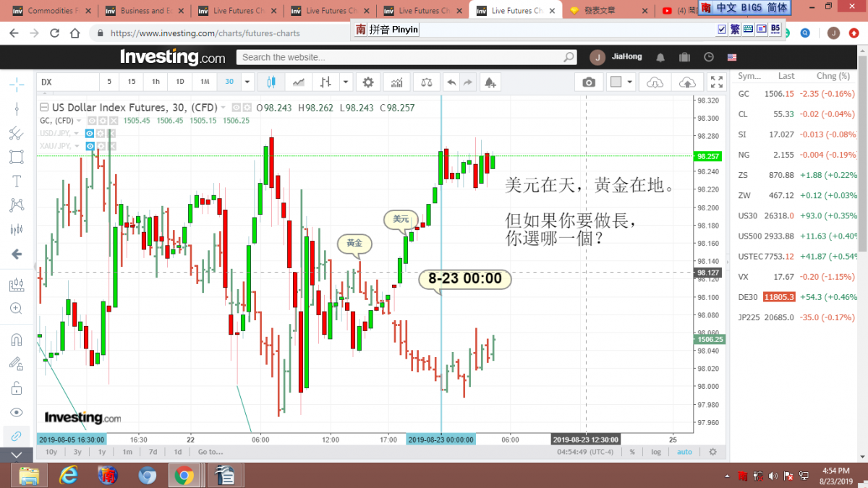The width and height of the screenshot is (868, 488).
Task: Select the line chart style
Action: pos(298,82)
